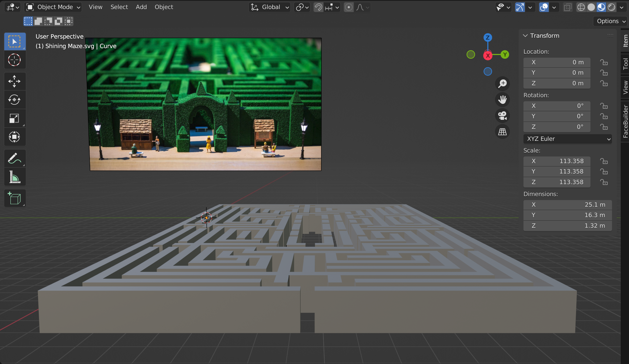Open the Options popover
The width and height of the screenshot is (629, 364).
[x=610, y=21]
